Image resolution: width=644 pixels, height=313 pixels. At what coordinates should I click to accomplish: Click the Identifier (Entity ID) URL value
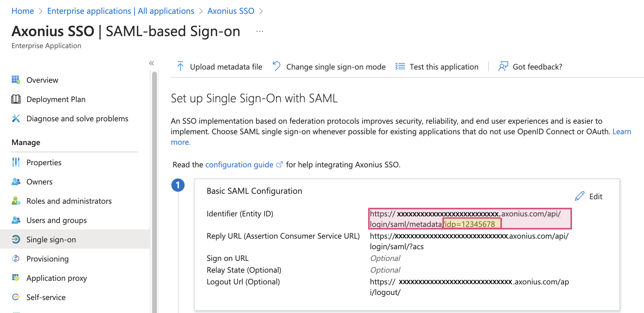(470, 219)
